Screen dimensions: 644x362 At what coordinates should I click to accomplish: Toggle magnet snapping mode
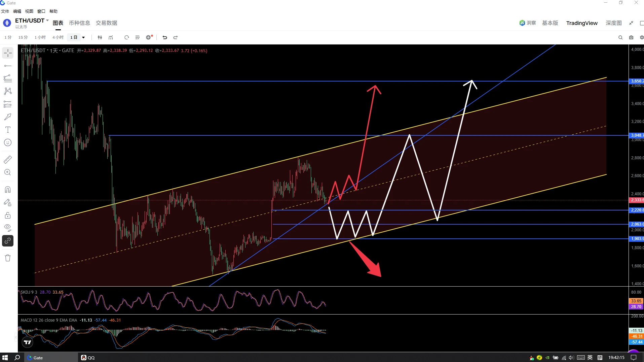[x=8, y=190]
